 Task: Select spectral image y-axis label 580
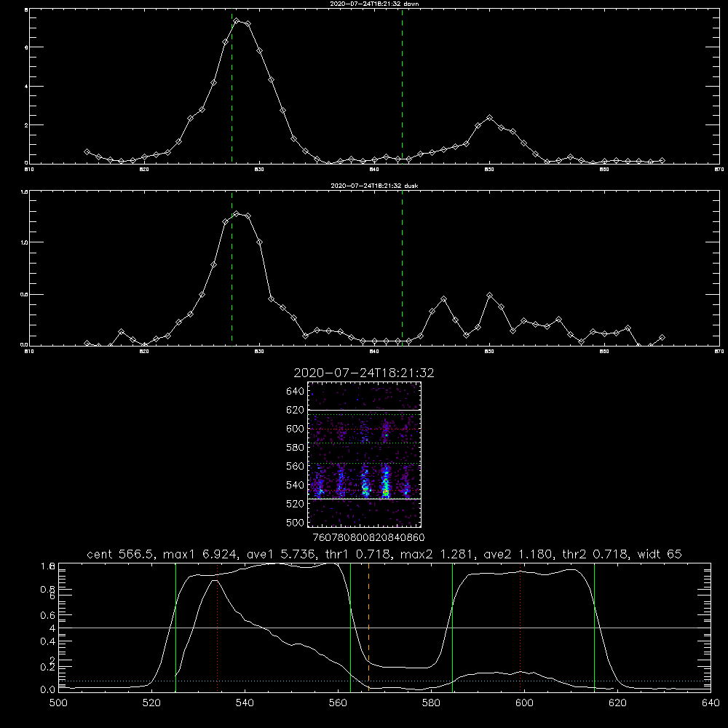pos(296,448)
